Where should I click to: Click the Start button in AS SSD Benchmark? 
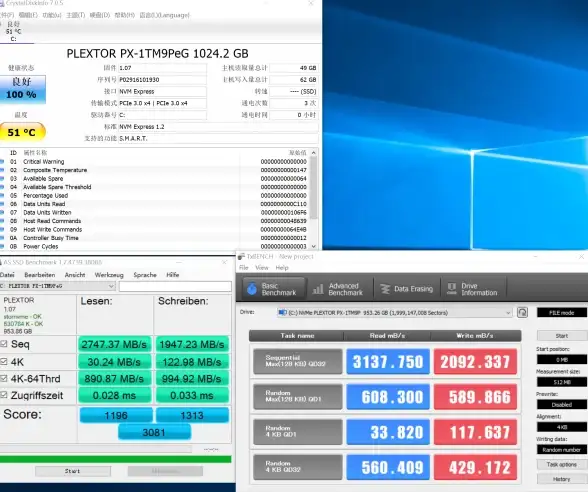(x=73, y=471)
